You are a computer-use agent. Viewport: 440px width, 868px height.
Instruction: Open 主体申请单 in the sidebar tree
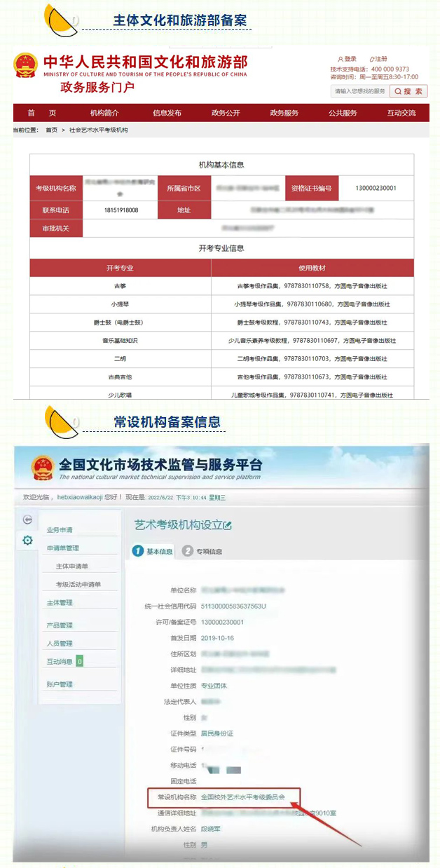(72, 566)
